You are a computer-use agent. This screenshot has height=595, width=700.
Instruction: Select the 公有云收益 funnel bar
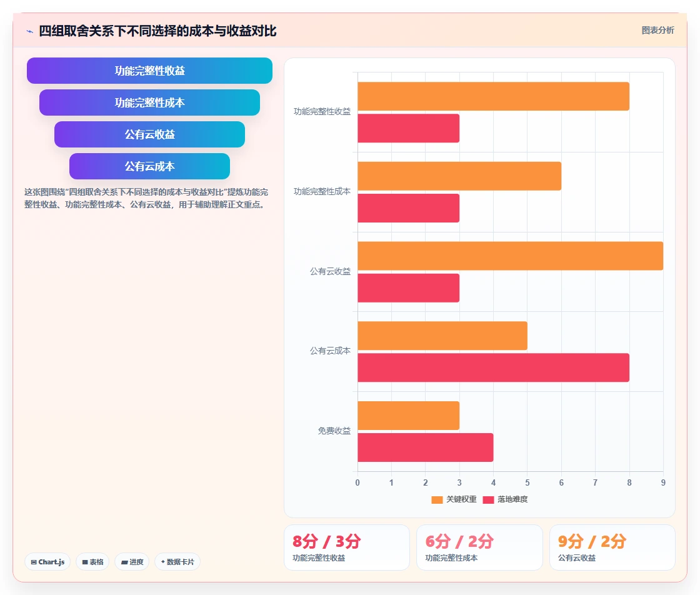click(x=149, y=134)
